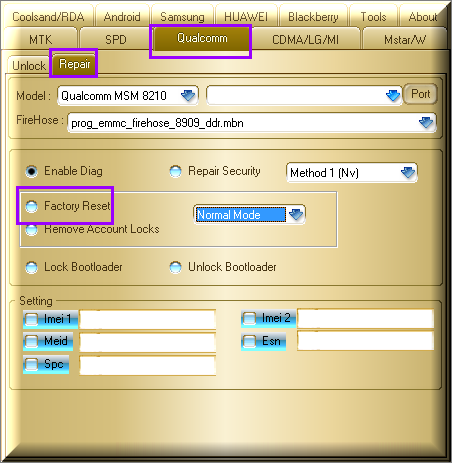
Task: Switch to the Unlock sub-tab
Action: pyautogui.click(x=29, y=65)
